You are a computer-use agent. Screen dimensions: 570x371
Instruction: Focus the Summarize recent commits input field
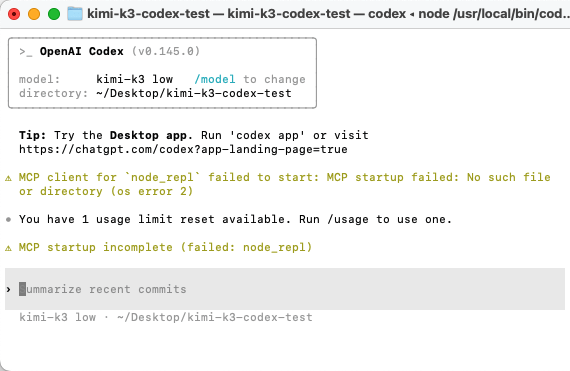[285, 289]
